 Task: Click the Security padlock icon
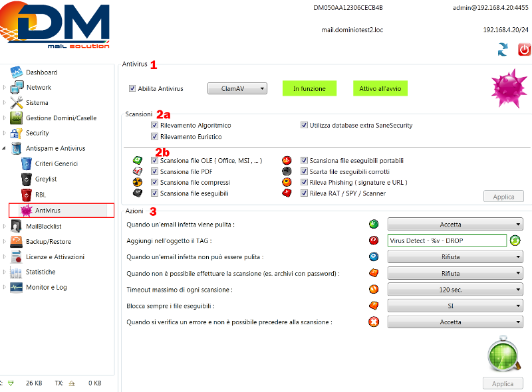coord(17,133)
